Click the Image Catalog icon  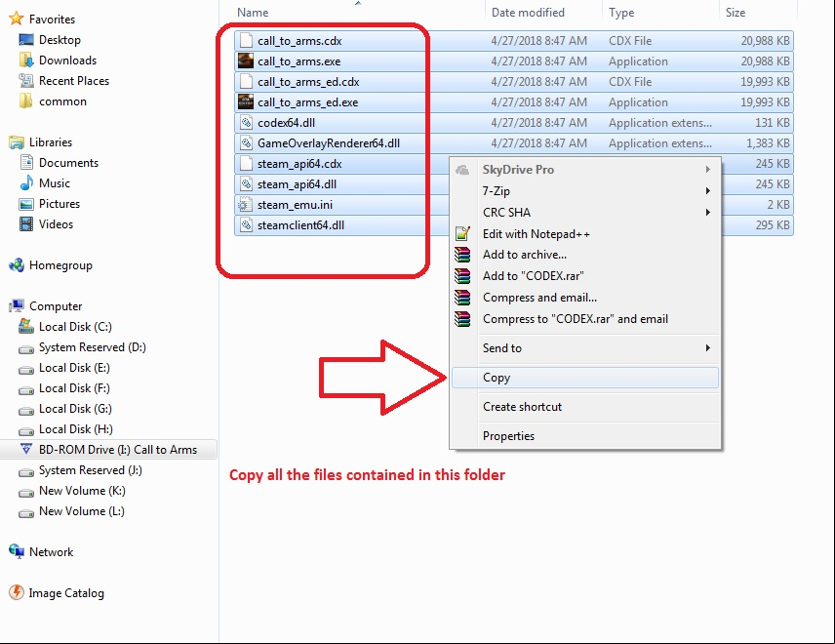coord(17,592)
